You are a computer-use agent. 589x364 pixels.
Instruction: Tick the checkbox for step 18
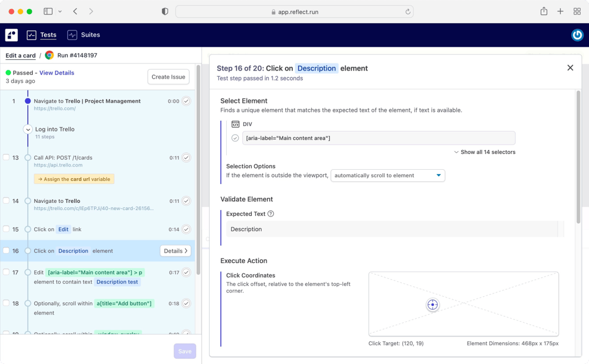click(x=6, y=303)
